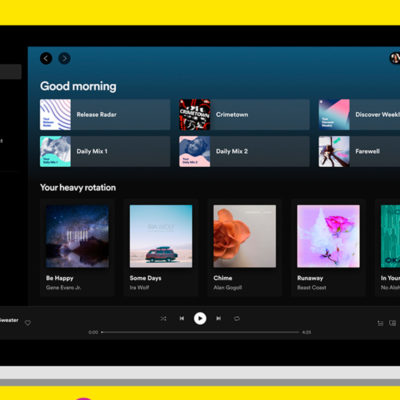Open artist Alan Gogoll
The width and height of the screenshot is (400, 400).
tap(228, 287)
